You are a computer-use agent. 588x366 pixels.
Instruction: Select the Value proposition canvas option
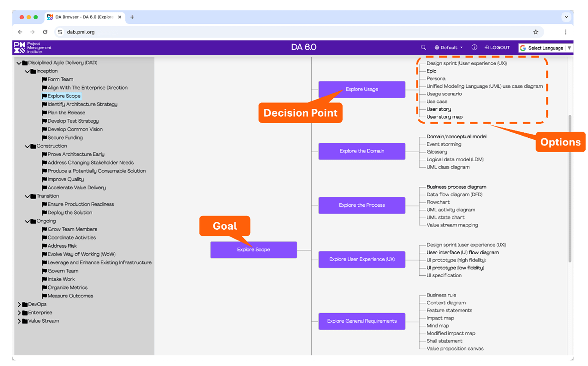coord(455,349)
